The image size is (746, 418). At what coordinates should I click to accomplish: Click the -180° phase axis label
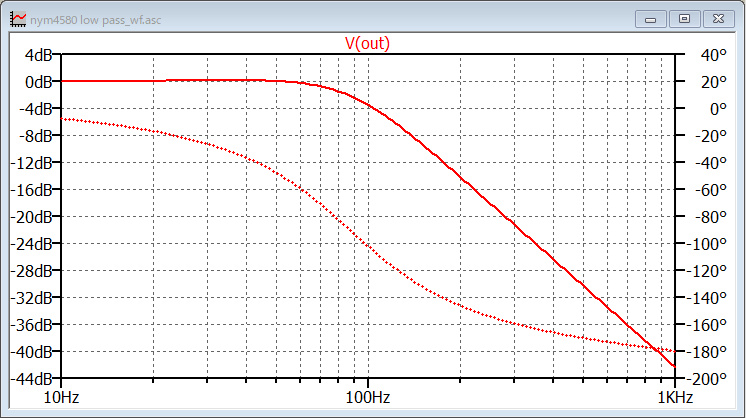point(702,352)
